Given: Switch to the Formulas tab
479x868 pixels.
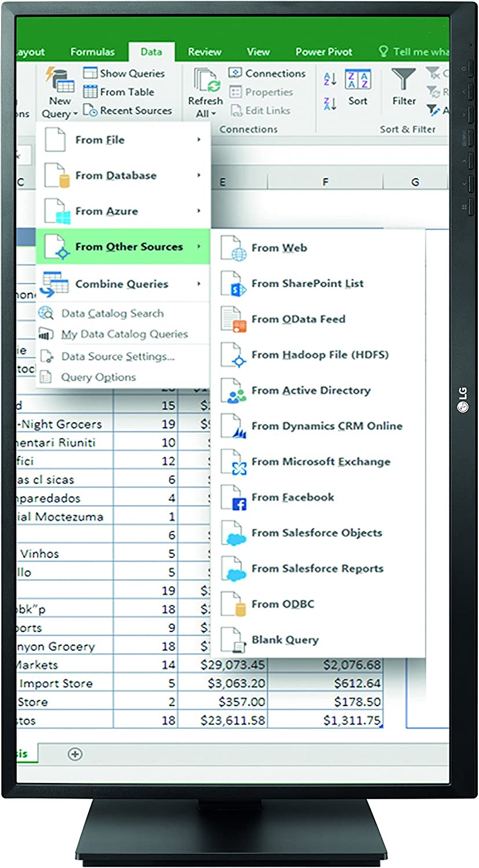Looking at the screenshot, I should [x=93, y=52].
